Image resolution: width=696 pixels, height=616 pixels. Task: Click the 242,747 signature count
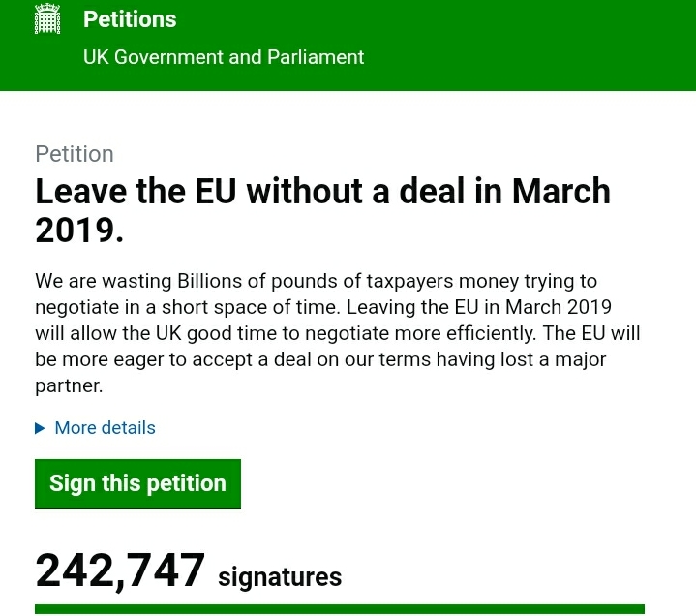click(x=120, y=571)
